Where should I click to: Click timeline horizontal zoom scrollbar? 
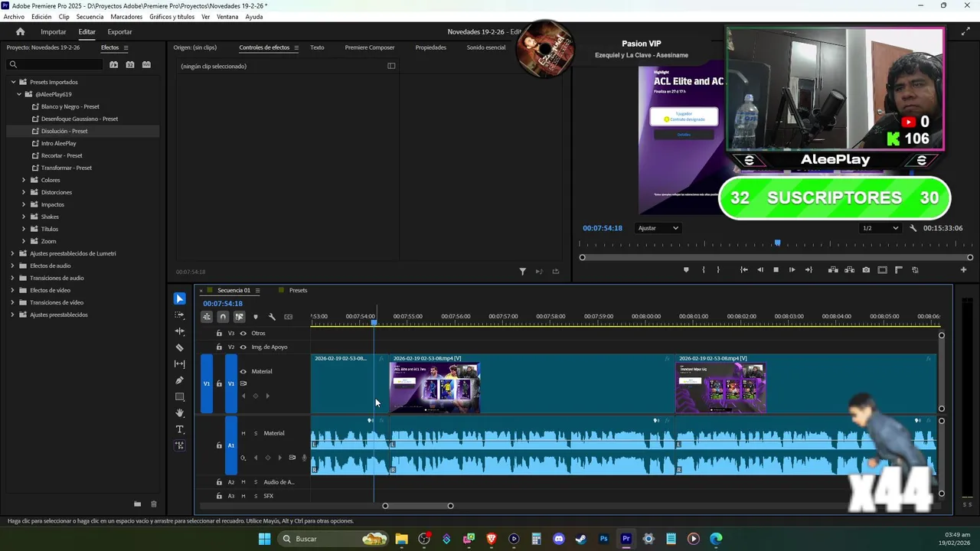(x=417, y=506)
